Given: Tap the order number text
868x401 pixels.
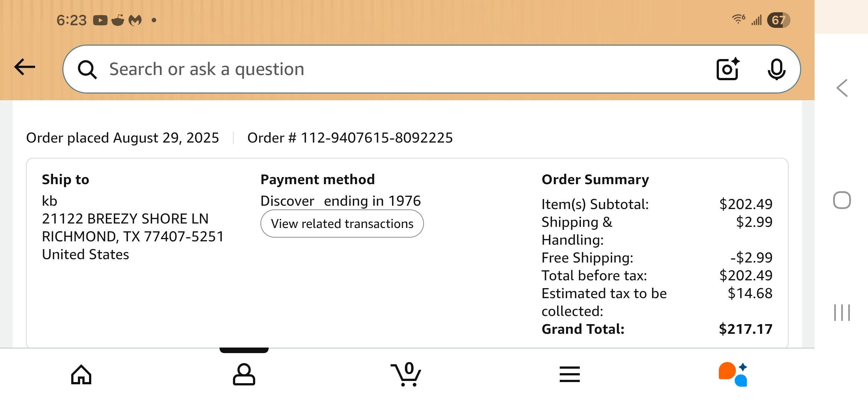Looking at the screenshot, I should click(x=350, y=138).
